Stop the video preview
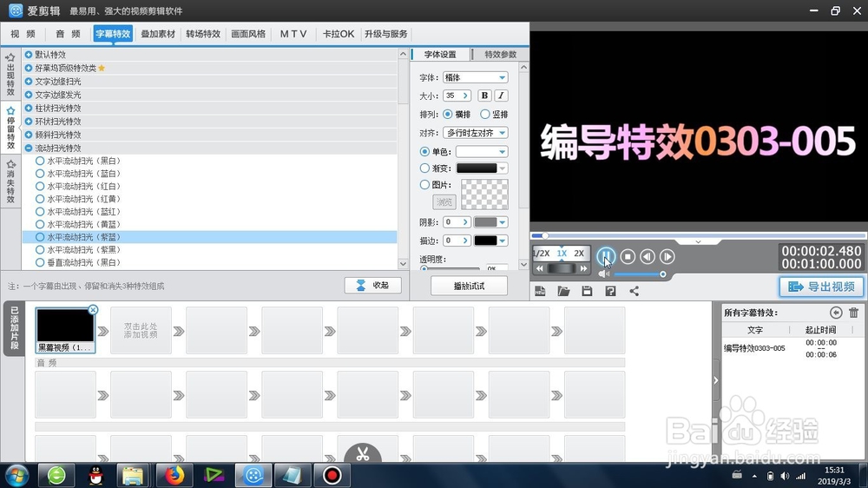 coord(628,256)
